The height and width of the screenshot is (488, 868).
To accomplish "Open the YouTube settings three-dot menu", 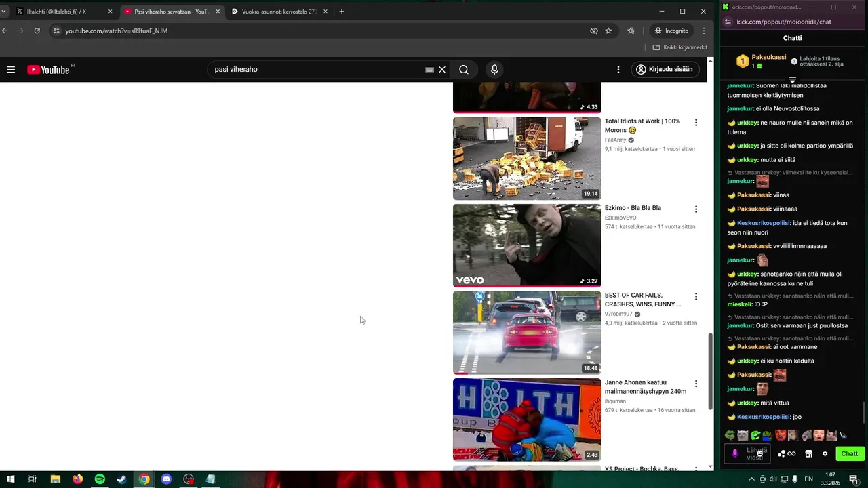I will pyautogui.click(x=618, y=69).
